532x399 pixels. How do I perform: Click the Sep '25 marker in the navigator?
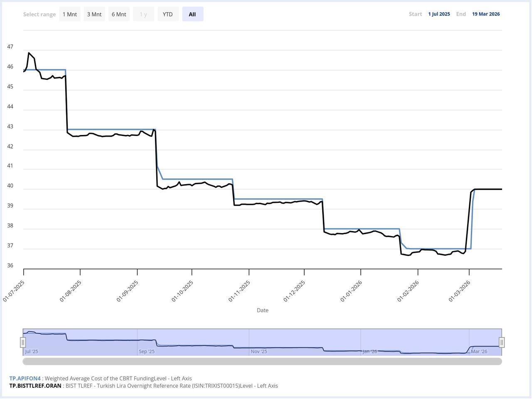(146, 351)
